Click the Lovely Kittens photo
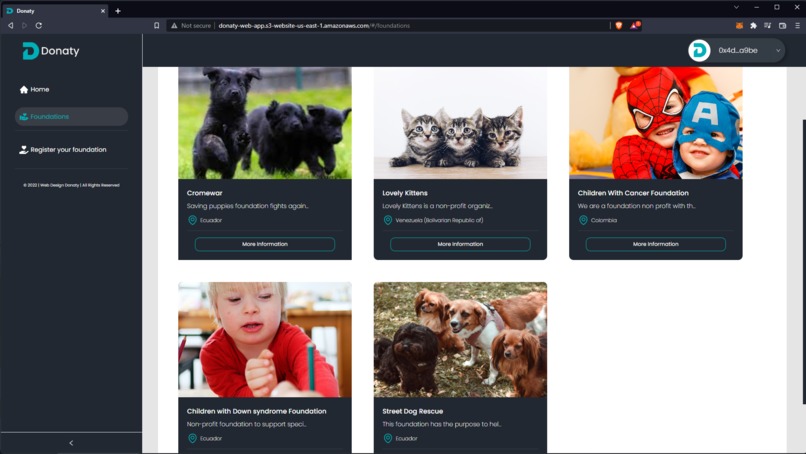This screenshot has height=454, width=806. (x=460, y=123)
